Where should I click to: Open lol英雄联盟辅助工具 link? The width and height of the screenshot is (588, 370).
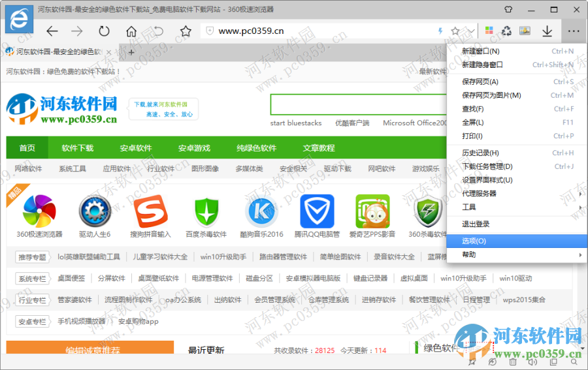click(x=88, y=257)
